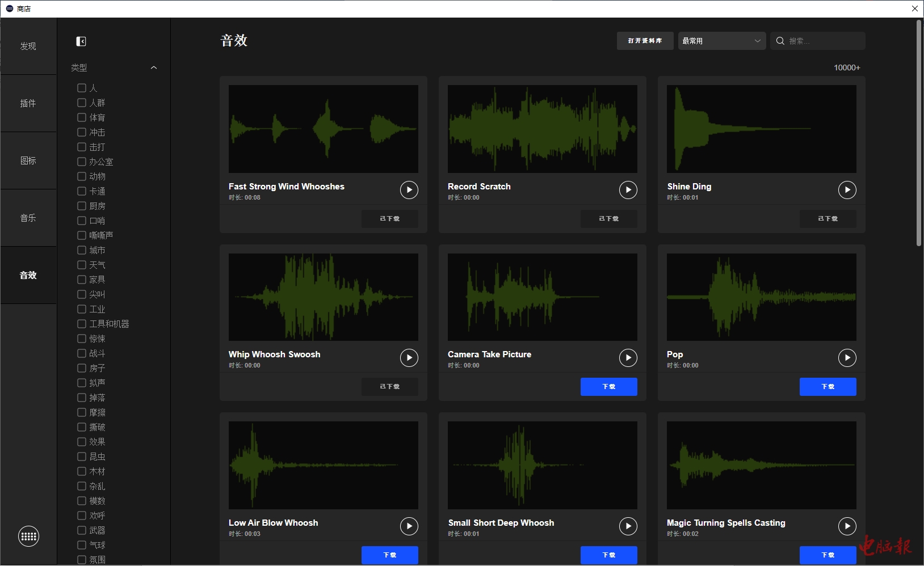Switch to the 音乐 tab
924x566 pixels.
pyautogui.click(x=28, y=218)
